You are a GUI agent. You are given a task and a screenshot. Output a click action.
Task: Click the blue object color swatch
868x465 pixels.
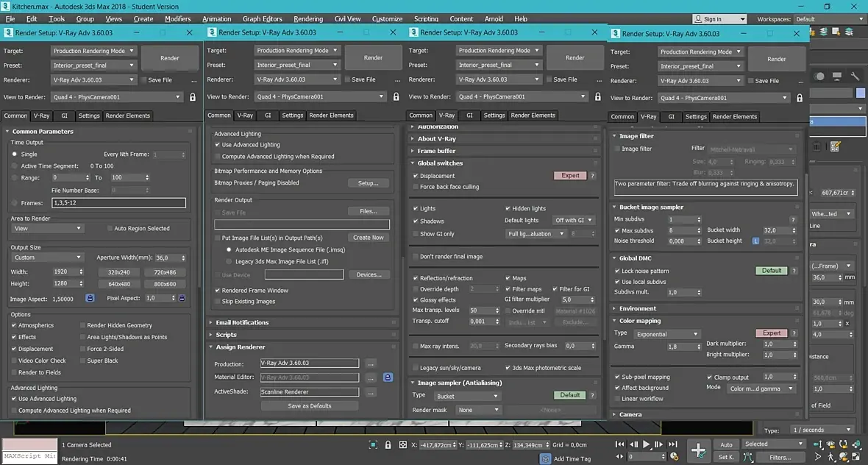[x=860, y=92]
